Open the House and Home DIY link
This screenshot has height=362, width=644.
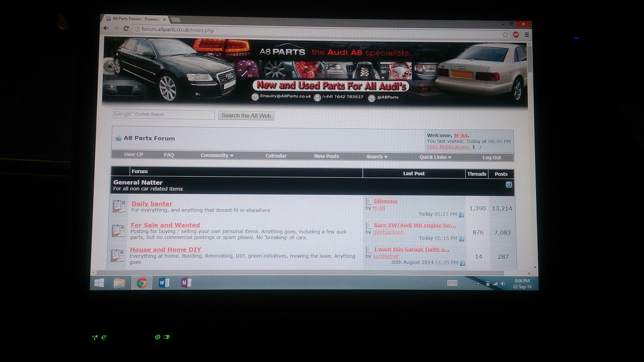(165, 249)
